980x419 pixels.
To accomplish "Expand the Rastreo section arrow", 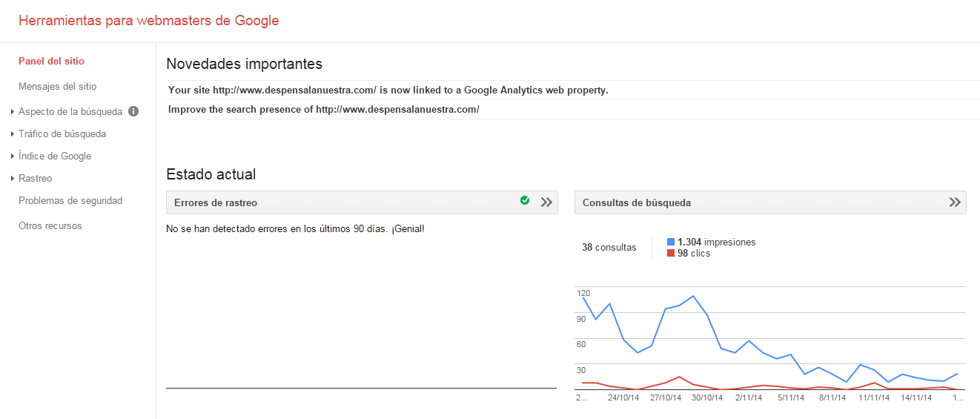I will pos(13,179).
